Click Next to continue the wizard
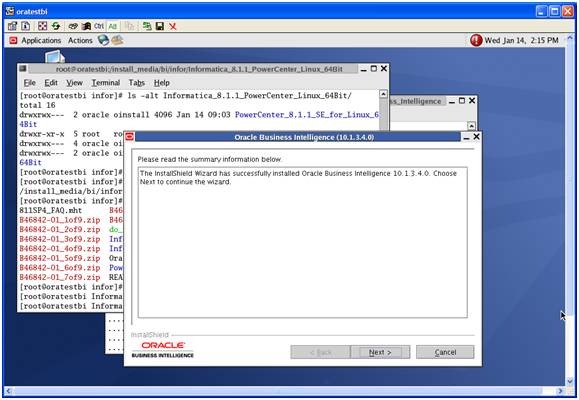 click(x=380, y=352)
